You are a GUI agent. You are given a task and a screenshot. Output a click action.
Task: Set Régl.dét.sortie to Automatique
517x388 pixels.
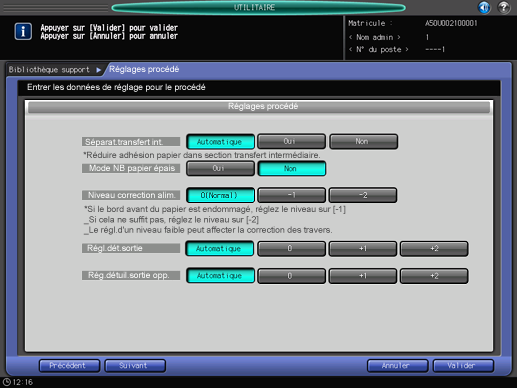[x=220, y=249]
